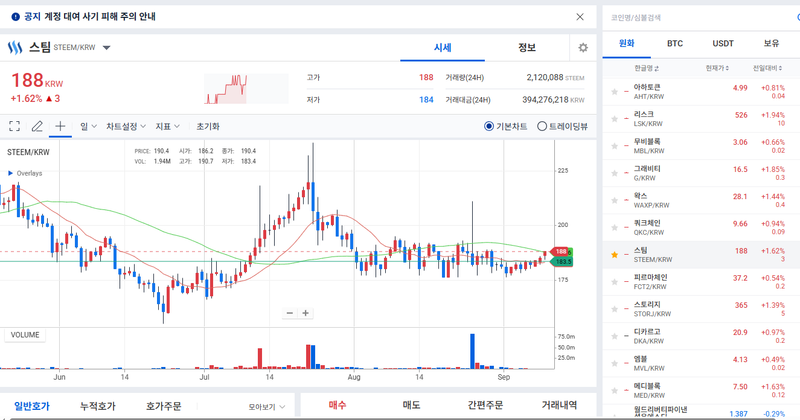Select the 월드리버티파이낸셜 row
The height and width of the screenshot is (420, 800).
click(701, 411)
